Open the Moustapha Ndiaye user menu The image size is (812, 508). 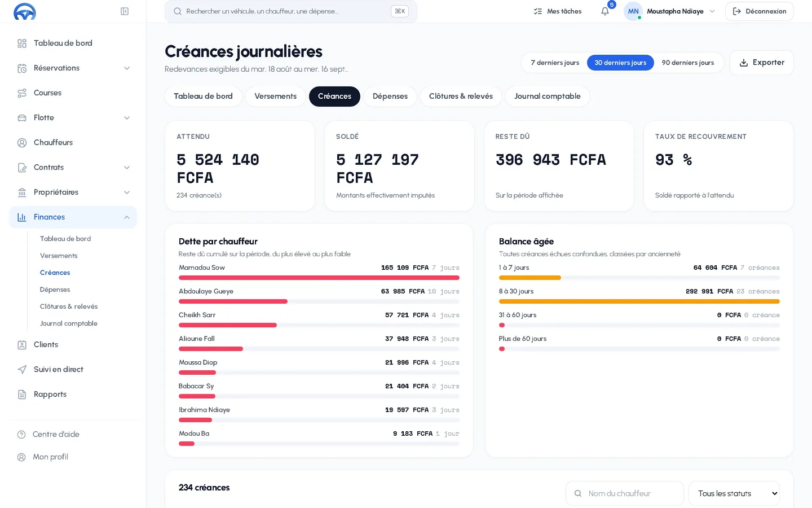click(670, 11)
